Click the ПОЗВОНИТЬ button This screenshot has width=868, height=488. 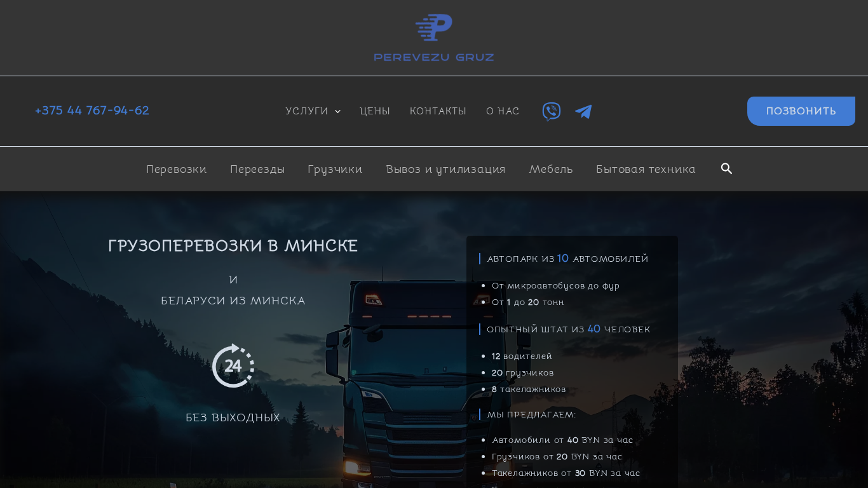coord(801,111)
